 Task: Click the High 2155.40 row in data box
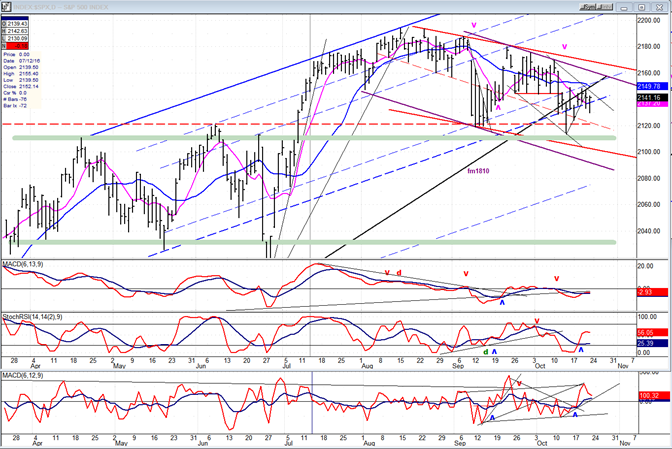pyautogui.click(x=21, y=74)
